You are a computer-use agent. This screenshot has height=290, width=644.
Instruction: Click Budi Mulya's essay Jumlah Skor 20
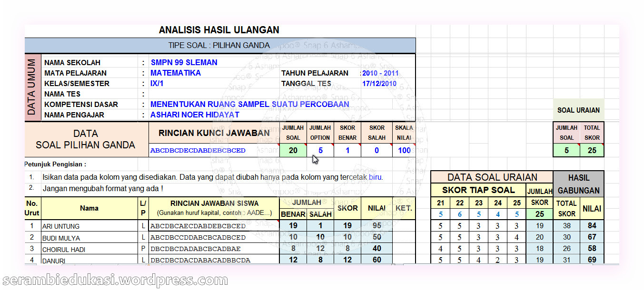540,237
